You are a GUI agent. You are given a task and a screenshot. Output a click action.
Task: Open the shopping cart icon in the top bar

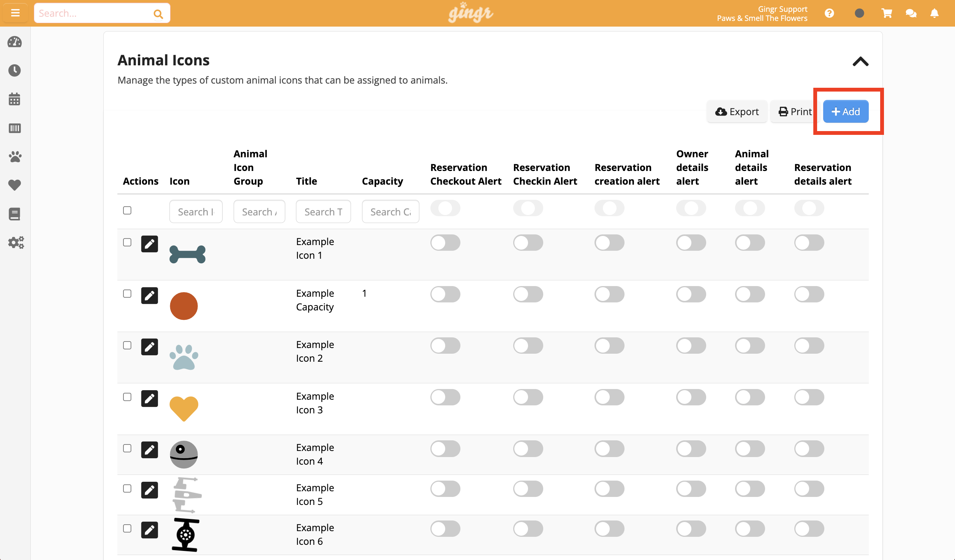886,13
